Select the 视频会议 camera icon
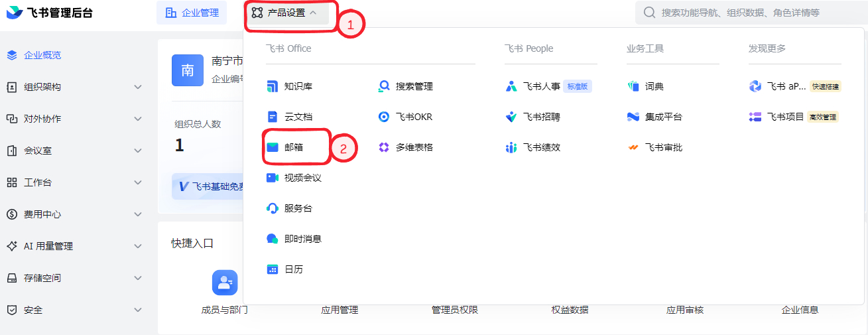 [x=272, y=178]
